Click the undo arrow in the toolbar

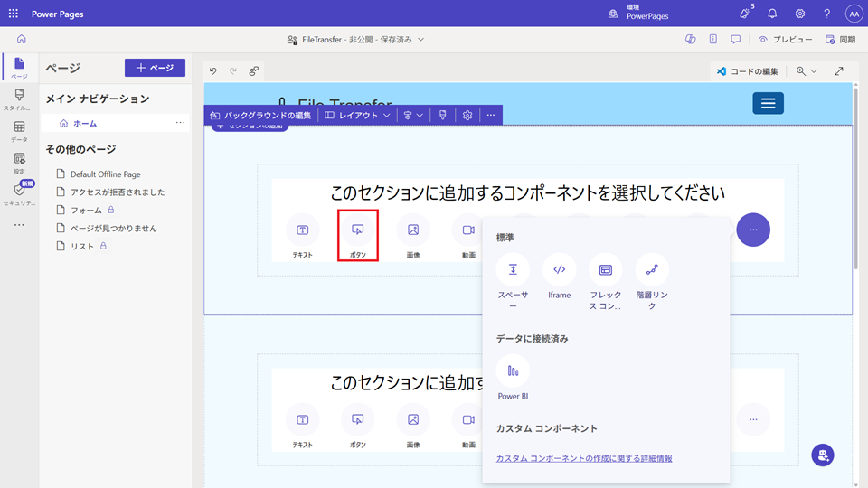coord(213,70)
